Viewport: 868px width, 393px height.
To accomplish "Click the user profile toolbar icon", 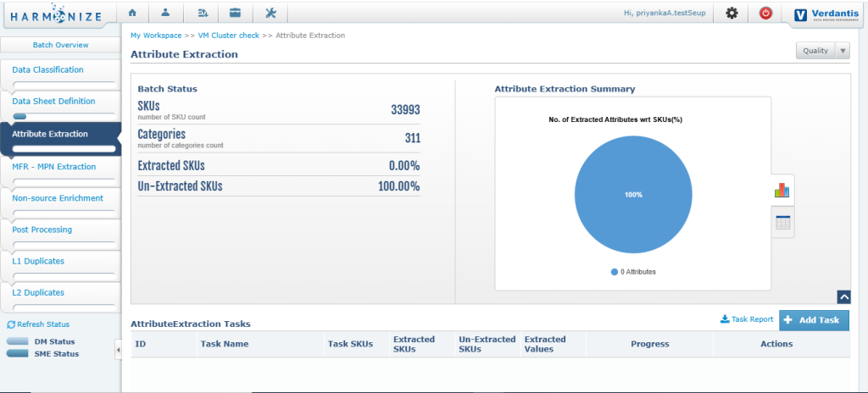I will [165, 12].
